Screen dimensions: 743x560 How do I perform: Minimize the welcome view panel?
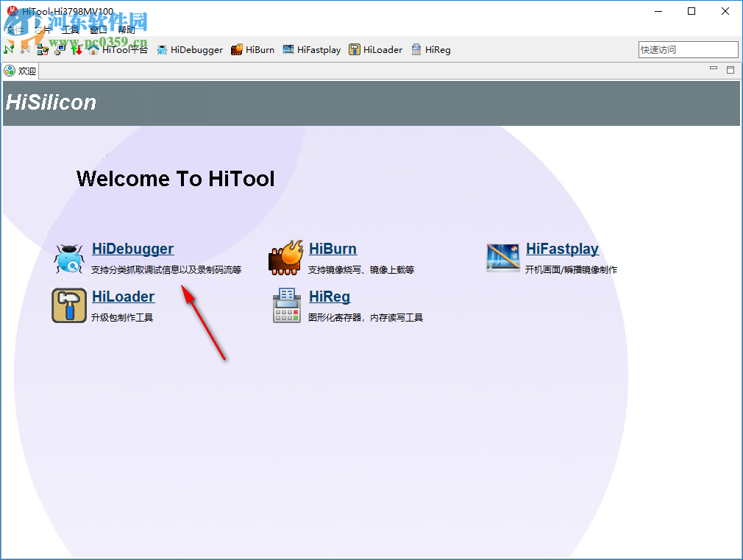(x=714, y=69)
